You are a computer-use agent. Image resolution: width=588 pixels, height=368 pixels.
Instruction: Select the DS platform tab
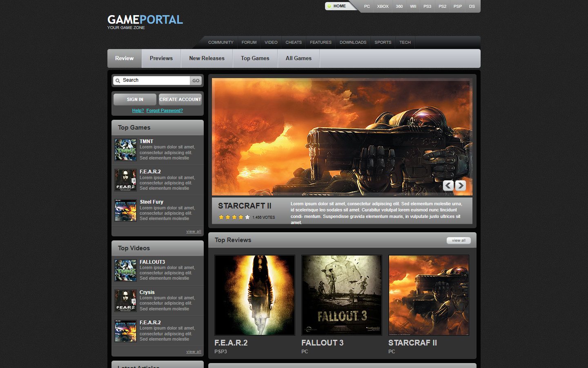pos(472,7)
